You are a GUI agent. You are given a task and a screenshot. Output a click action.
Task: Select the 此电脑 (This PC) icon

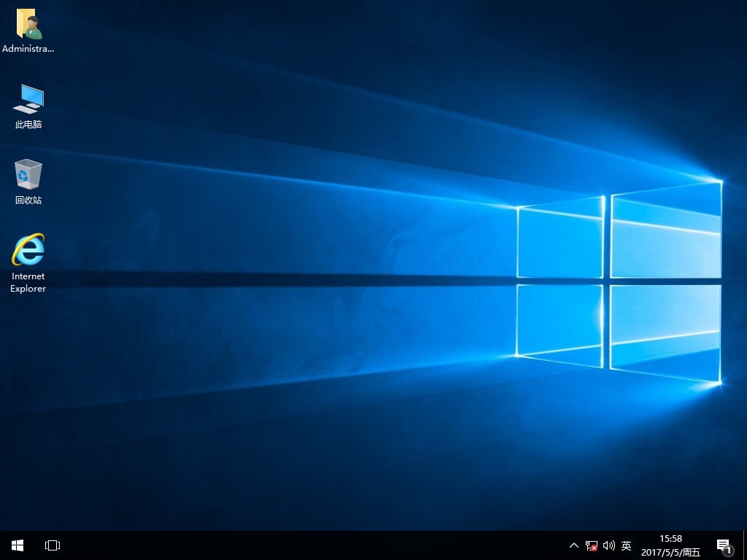(28, 99)
